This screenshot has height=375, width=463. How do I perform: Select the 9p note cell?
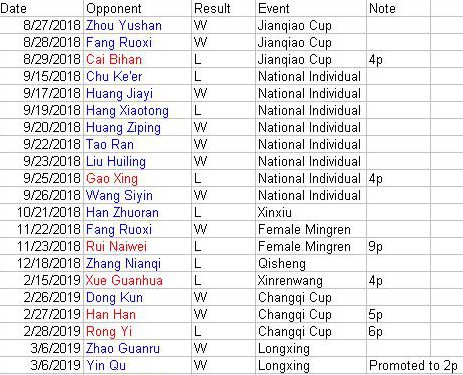pos(399,246)
